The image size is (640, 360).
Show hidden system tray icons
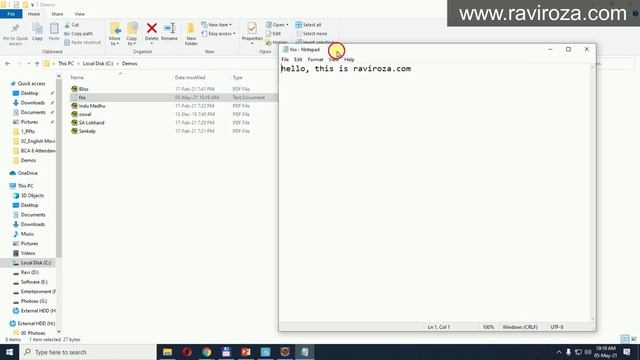click(559, 352)
